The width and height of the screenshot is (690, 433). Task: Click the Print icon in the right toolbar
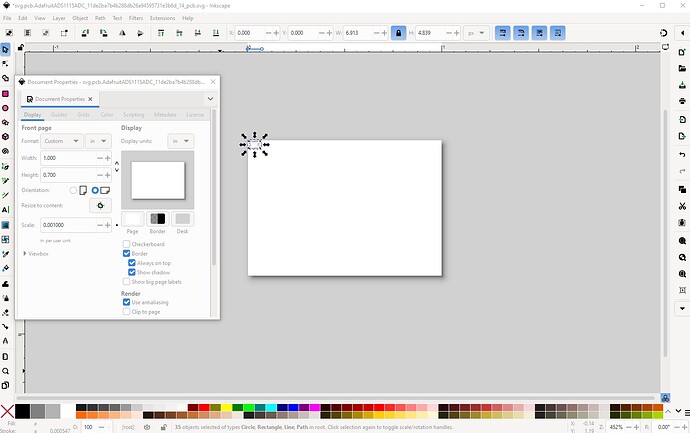click(682, 101)
